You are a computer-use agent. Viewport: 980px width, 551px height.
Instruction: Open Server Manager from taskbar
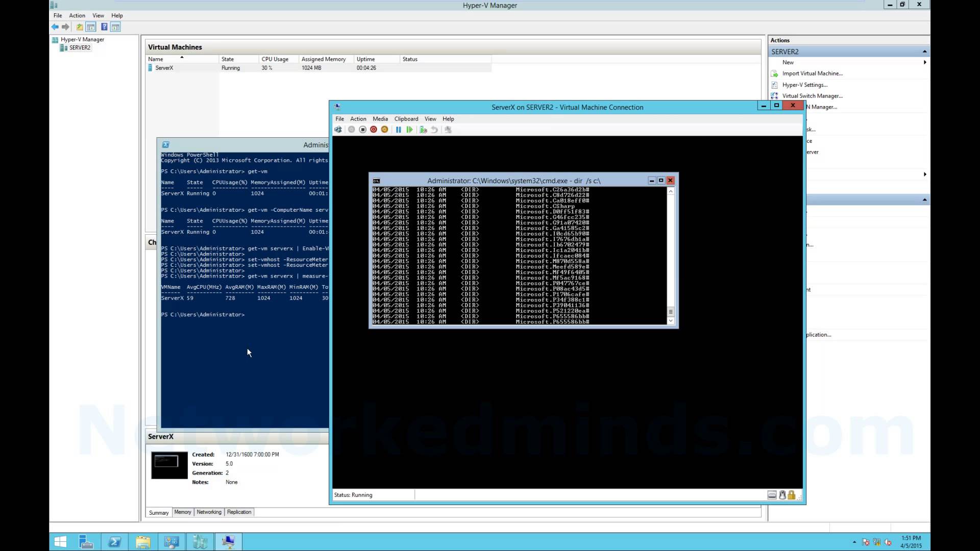[86, 542]
